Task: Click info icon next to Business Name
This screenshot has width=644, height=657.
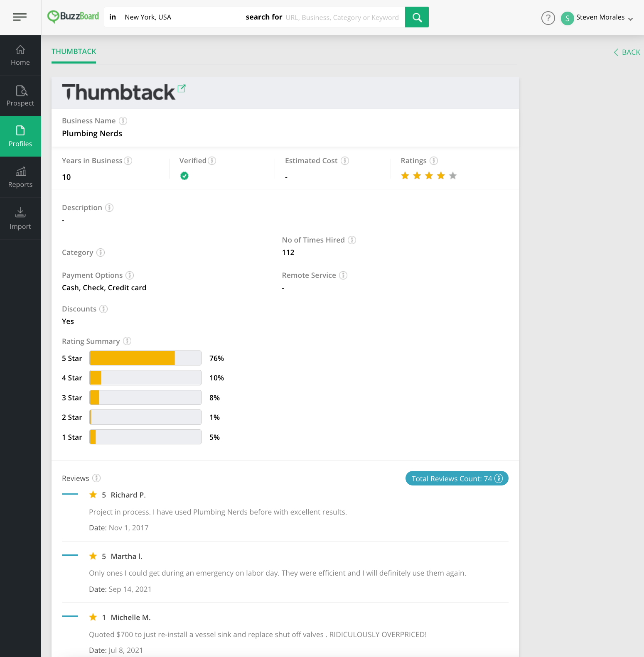Action: (123, 121)
